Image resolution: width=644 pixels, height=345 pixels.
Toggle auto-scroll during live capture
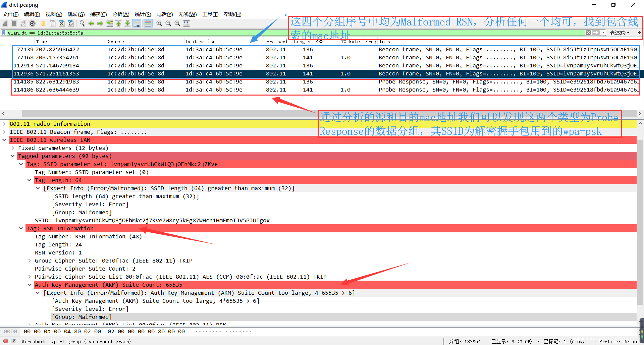[137, 23]
